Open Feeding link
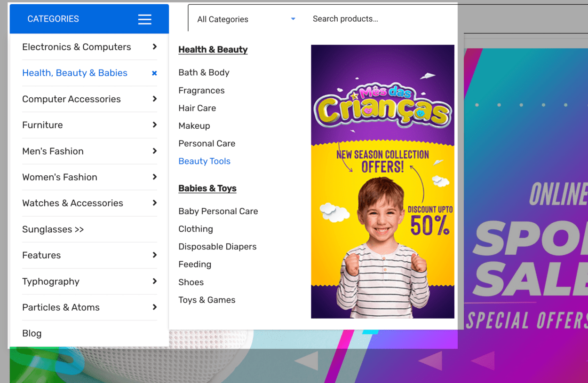The height and width of the screenshot is (383, 588). [x=195, y=264]
